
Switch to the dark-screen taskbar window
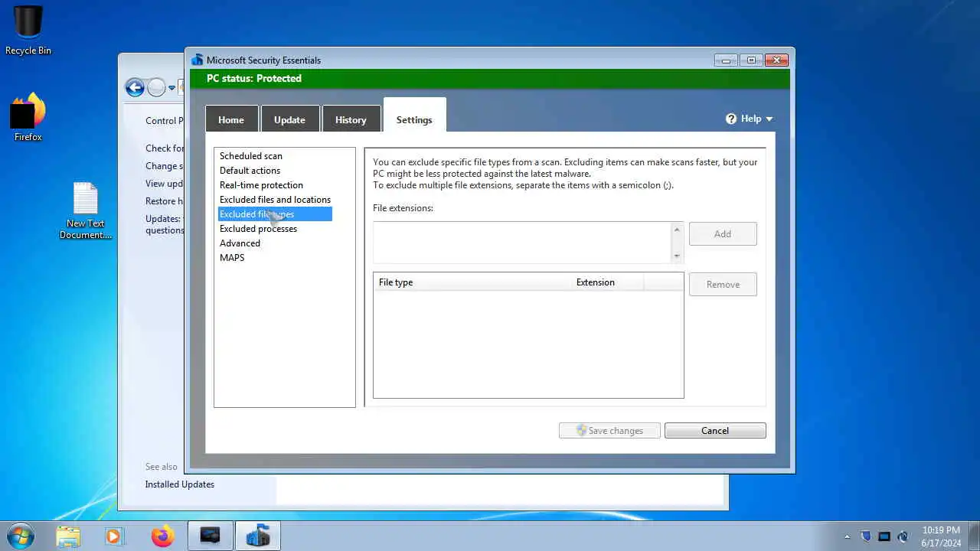point(211,536)
